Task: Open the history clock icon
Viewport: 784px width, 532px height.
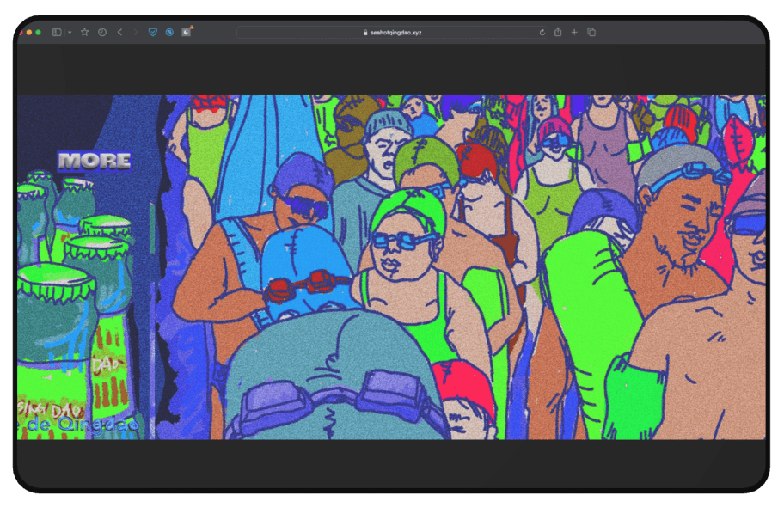Action: pyautogui.click(x=102, y=32)
